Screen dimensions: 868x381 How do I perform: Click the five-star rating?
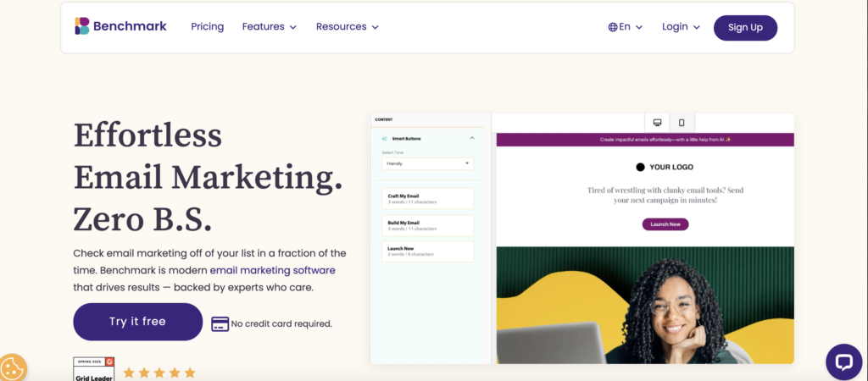pos(159,373)
